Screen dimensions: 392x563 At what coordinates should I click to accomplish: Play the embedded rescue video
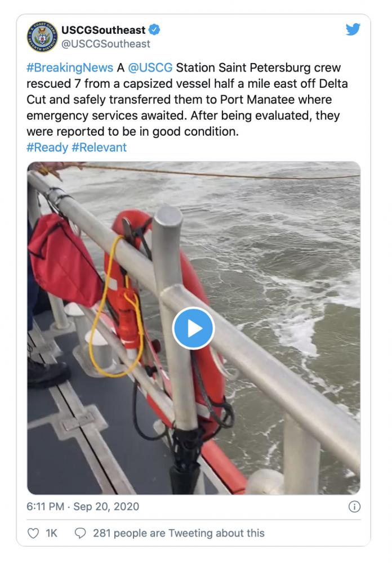pyautogui.click(x=193, y=328)
